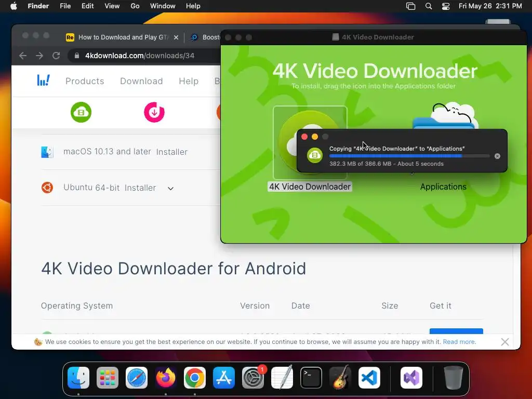The height and width of the screenshot is (399, 532).
Task: Click the Ubuntu logo icon in download row
Action: (47, 188)
